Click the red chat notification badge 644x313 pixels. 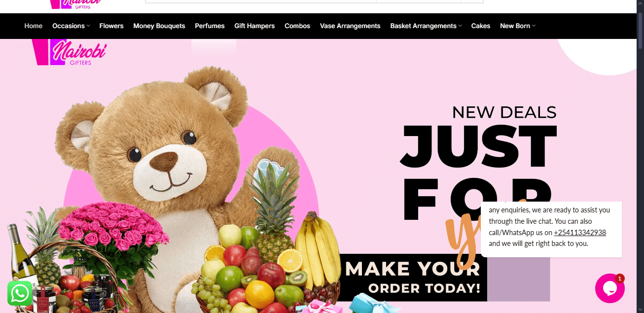pyautogui.click(x=620, y=278)
